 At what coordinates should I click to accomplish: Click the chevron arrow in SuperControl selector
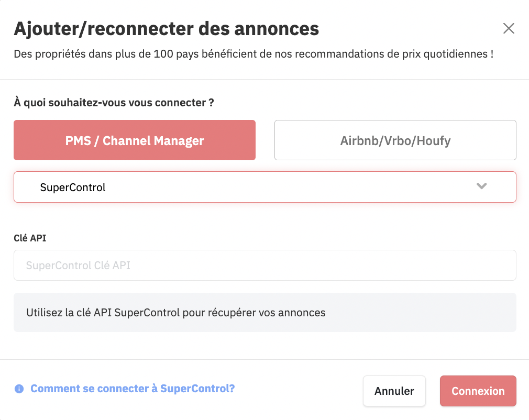coord(481,186)
